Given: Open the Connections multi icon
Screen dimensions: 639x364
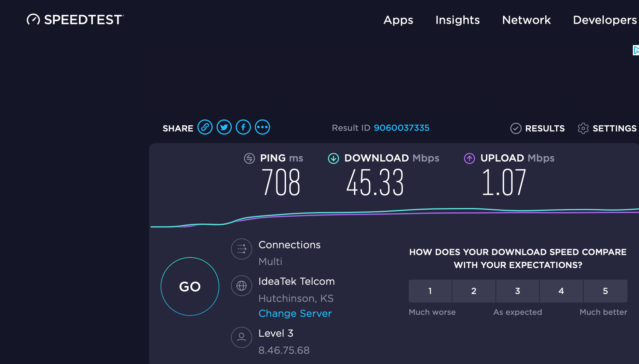Looking at the screenshot, I should coord(241,249).
